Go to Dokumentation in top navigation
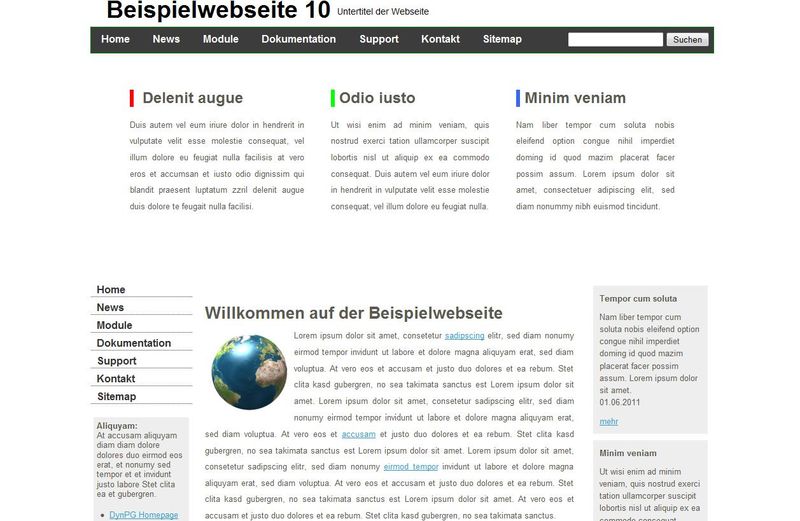800x521 pixels. [x=298, y=39]
